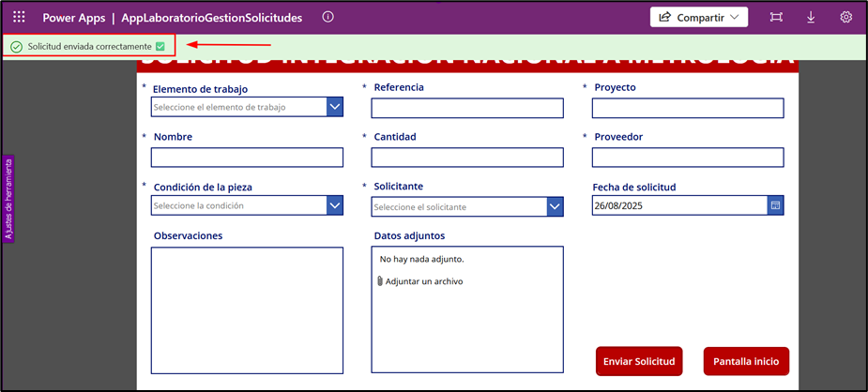Click the Cantidad input field
The height and width of the screenshot is (392, 868).
467,158
